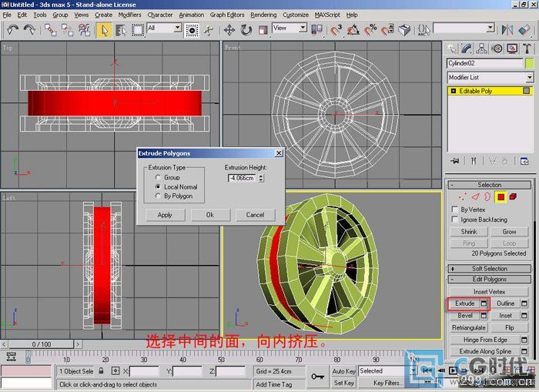Expand the Soft Selection rollout
539x392 pixels.
click(489, 269)
